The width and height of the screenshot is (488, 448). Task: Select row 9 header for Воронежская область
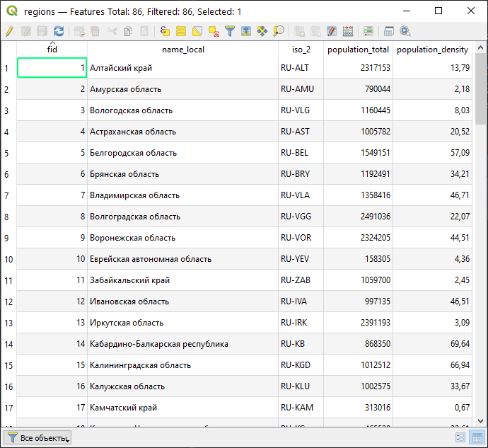tap(8, 238)
